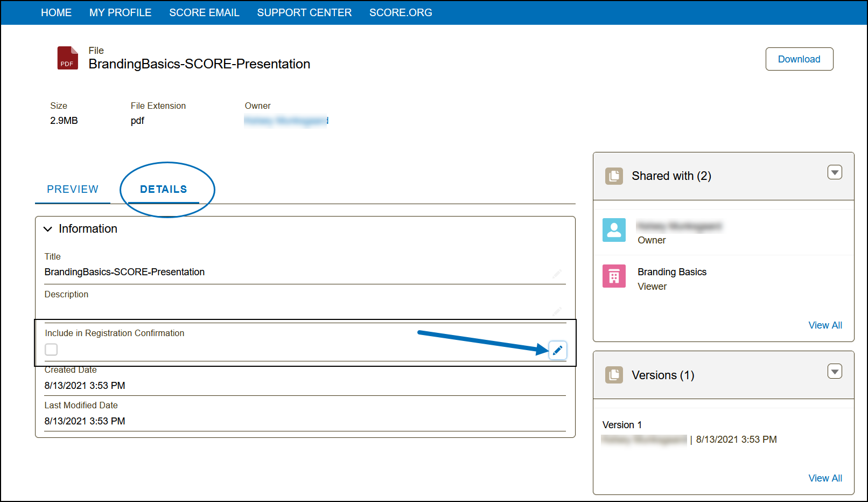
Task: Open the Support Center menu item
Action: click(304, 12)
